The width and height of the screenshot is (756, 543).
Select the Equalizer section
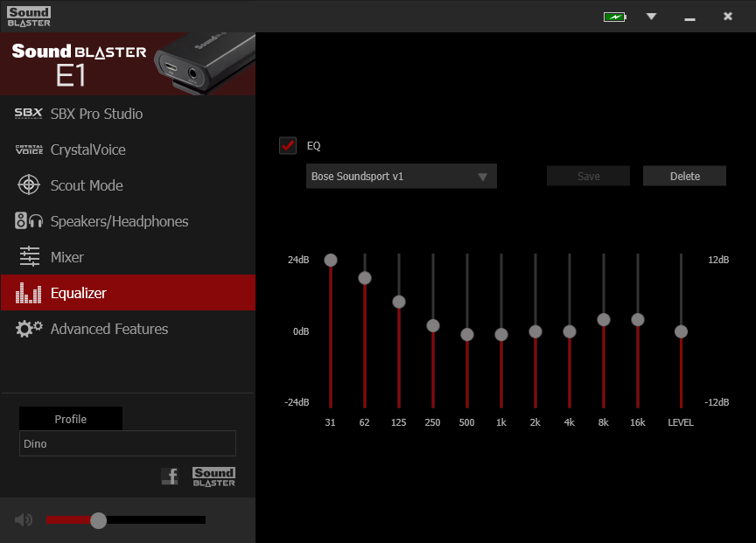pos(128,292)
